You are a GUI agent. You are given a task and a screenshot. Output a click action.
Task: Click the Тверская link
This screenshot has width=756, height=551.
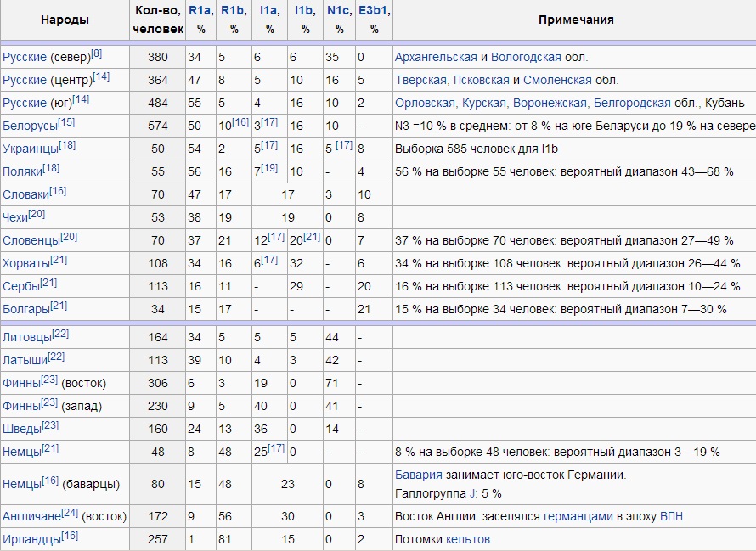click(x=422, y=80)
